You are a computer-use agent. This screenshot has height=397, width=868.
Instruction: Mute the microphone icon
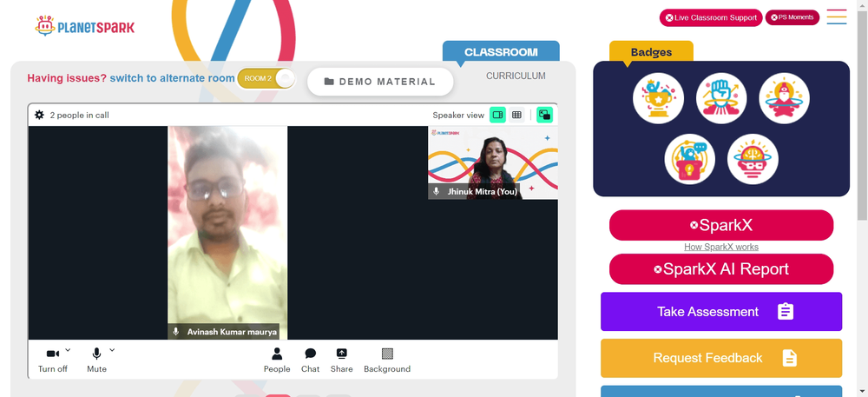tap(96, 354)
